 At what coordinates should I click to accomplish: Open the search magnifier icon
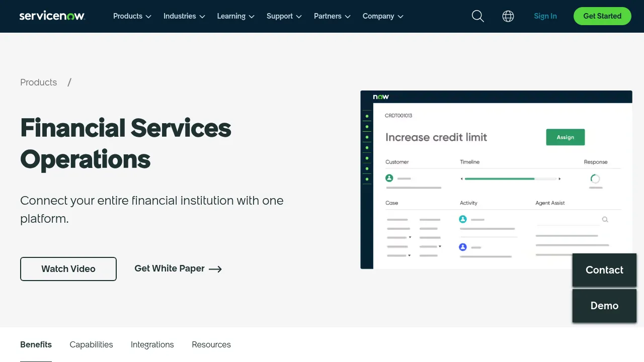pos(478,16)
